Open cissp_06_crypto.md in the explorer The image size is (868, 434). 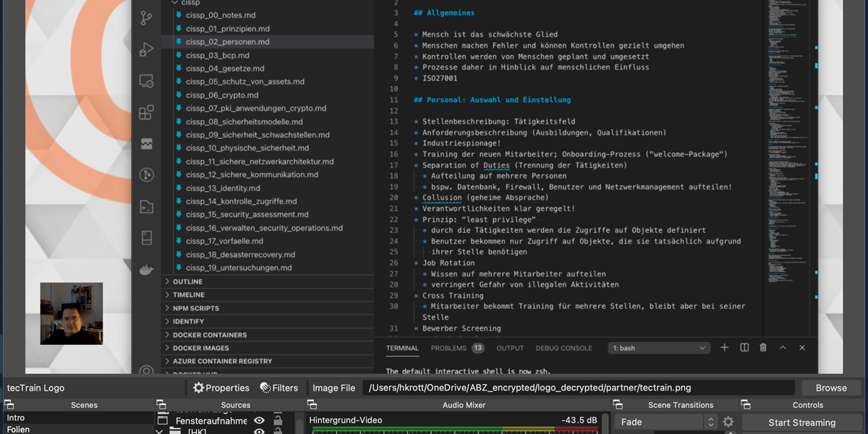coord(221,95)
